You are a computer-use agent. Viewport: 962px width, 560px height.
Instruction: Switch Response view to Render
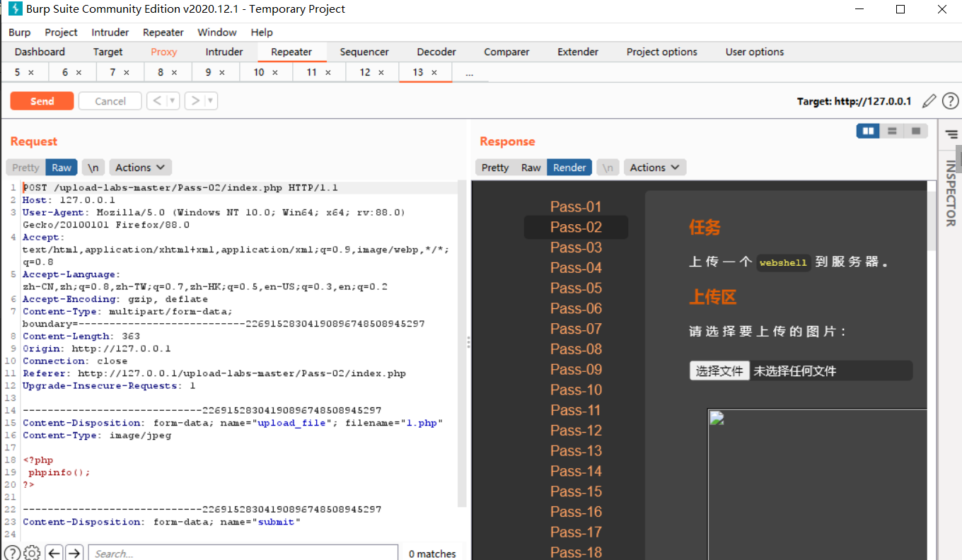coord(569,168)
